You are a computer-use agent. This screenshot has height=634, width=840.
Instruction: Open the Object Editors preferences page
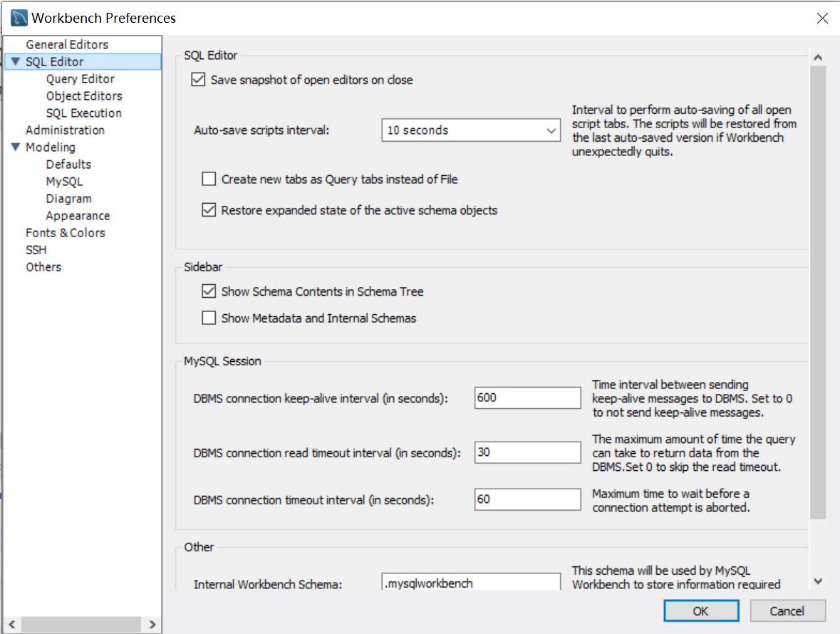coord(84,96)
